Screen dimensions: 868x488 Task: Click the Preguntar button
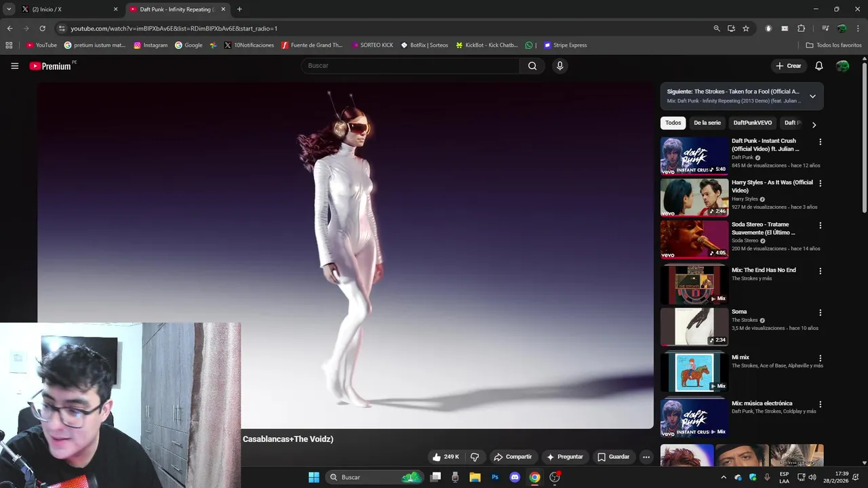coord(565,457)
